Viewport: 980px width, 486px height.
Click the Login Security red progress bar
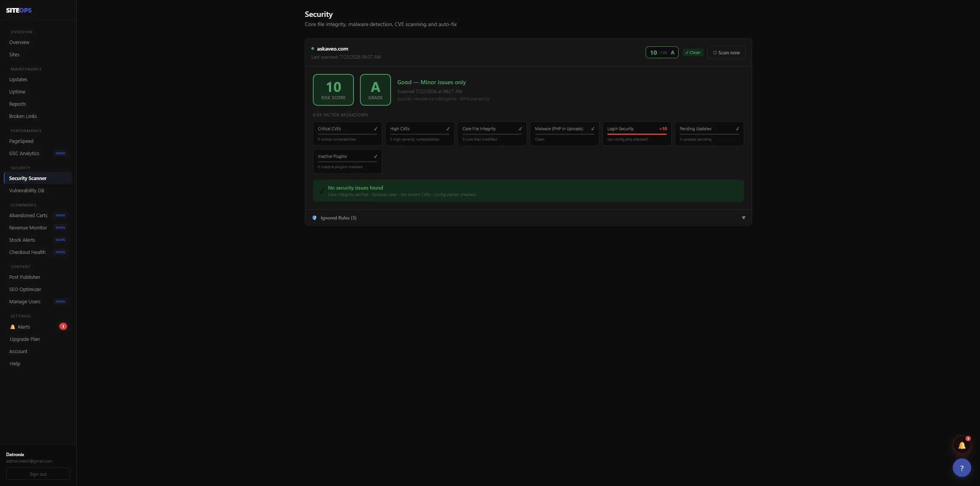[x=637, y=134]
